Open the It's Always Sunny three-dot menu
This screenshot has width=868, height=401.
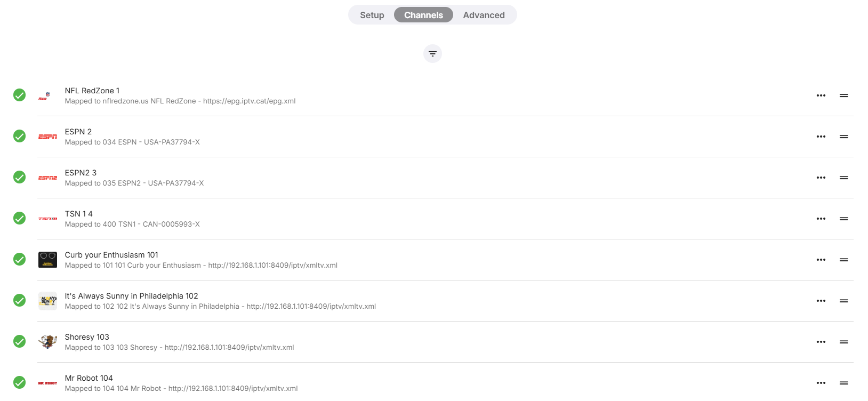821,301
